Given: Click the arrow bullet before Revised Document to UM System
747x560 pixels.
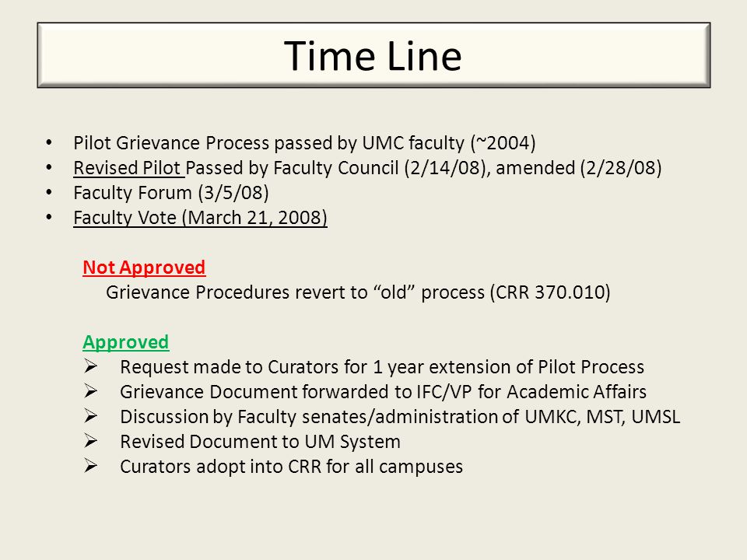Looking at the screenshot, I should (x=90, y=440).
